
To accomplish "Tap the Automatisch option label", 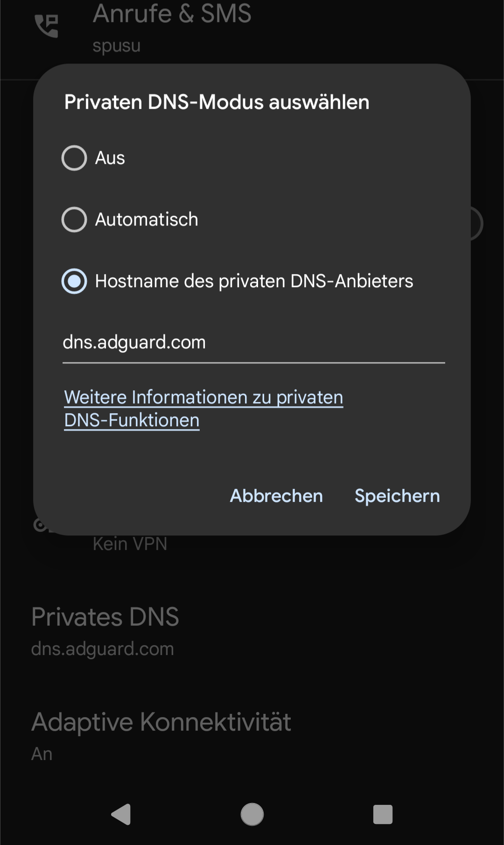I will (147, 219).
